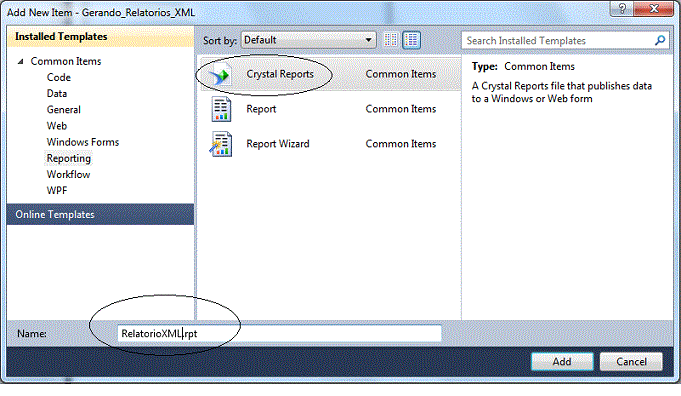Viewport: 681px width, 396px height.
Task: Click Common Items beside Report Wizard
Action: point(400,144)
